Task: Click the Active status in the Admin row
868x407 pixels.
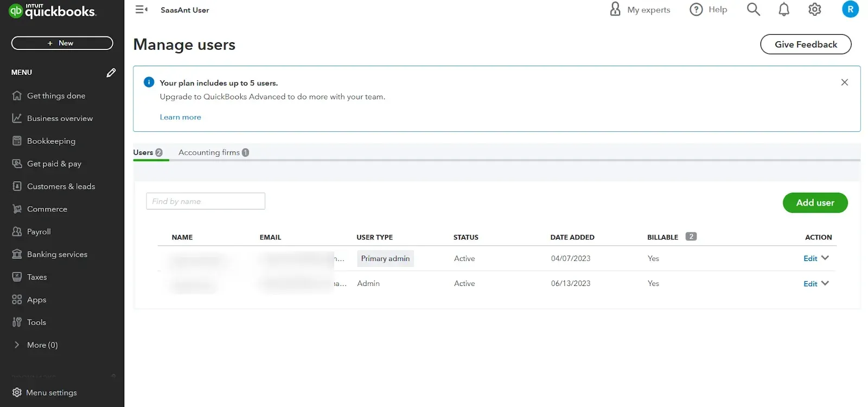Action: coord(464,284)
